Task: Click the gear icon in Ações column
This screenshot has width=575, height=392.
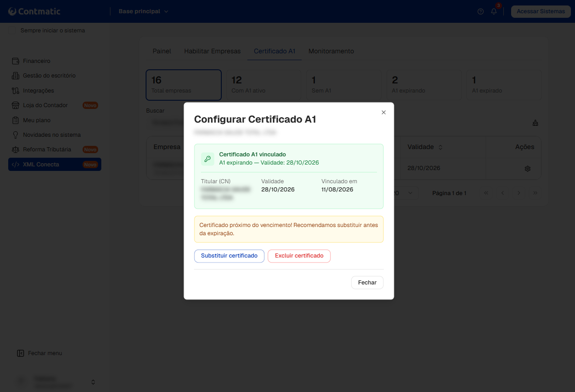Action: pyautogui.click(x=528, y=169)
